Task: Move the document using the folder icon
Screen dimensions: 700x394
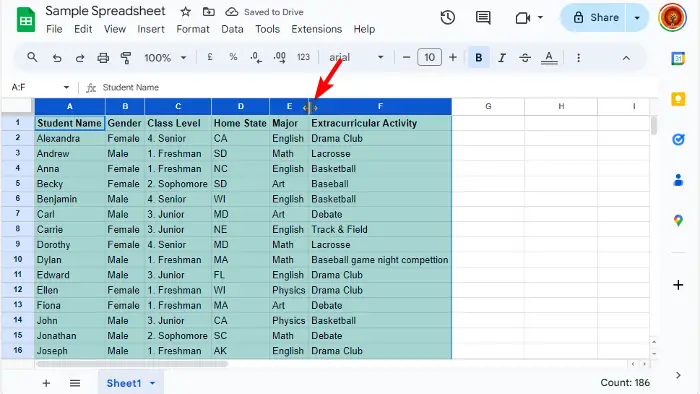Action: (x=208, y=12)
